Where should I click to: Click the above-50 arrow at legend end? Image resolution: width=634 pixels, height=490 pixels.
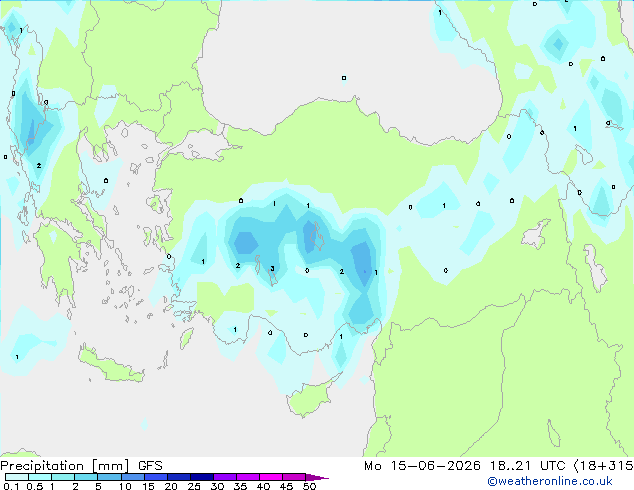click(317, 477)
